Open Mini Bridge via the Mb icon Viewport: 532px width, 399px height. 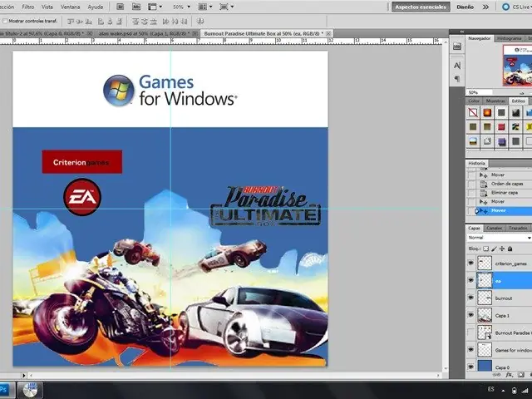pos(136,7)
